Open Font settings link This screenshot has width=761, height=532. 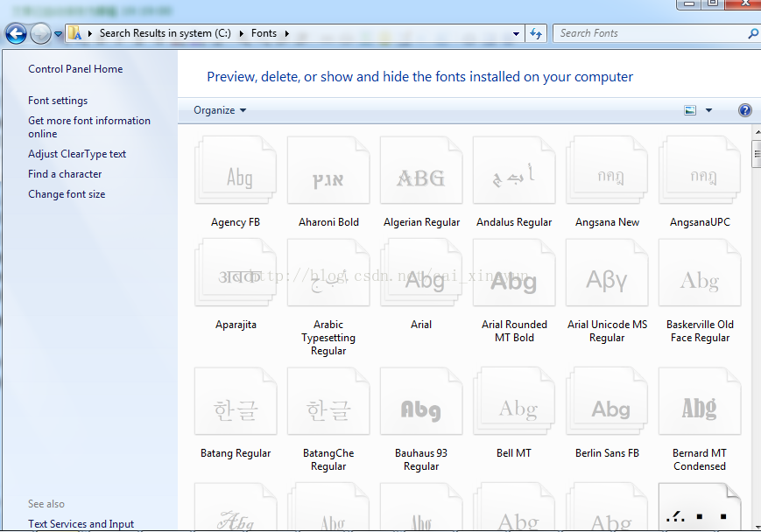(58, 101)
